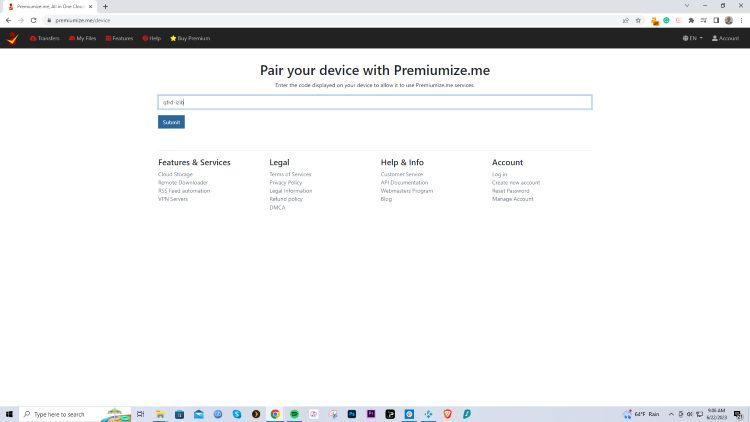Expand the EN language dropdown

(692, 38)
